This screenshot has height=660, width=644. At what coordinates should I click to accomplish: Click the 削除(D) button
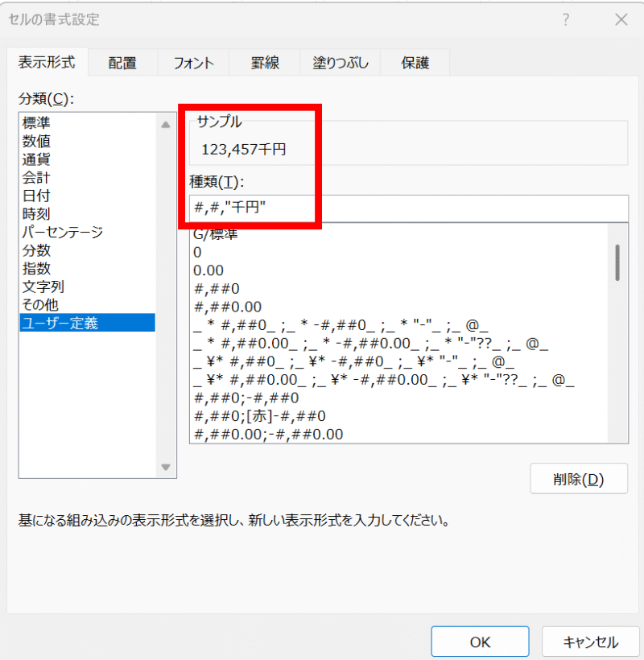579,479
